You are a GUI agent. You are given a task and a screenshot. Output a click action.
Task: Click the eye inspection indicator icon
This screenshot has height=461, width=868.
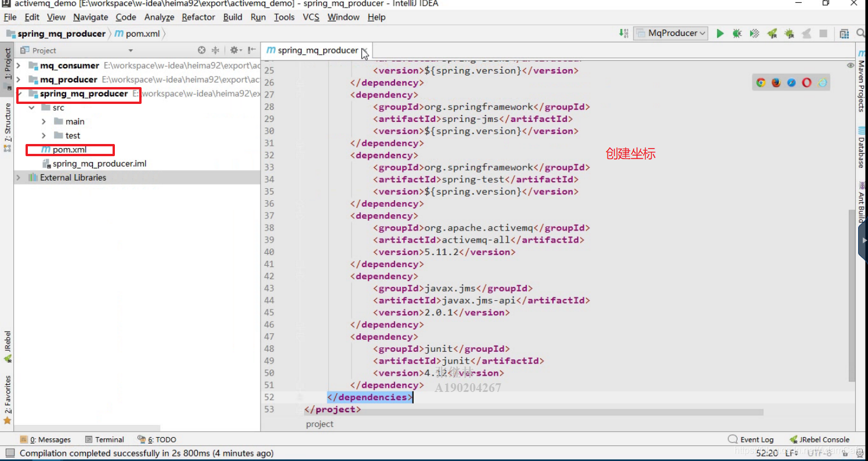[851, 65]
